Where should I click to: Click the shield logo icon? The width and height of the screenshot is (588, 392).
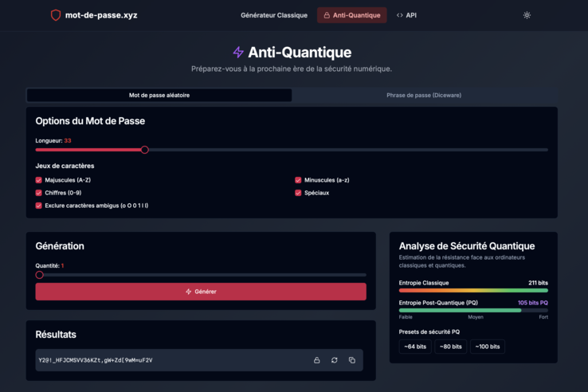(x=56, y=15)
